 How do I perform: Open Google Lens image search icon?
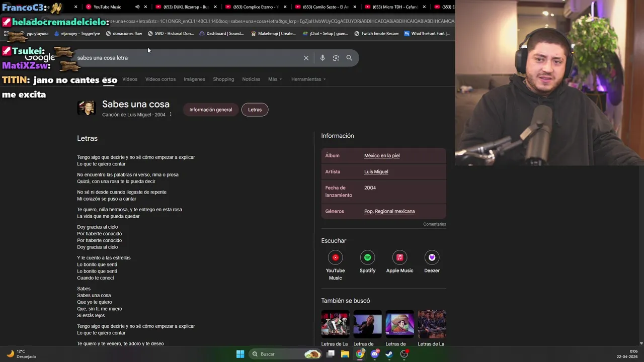(x=336, y=58)
